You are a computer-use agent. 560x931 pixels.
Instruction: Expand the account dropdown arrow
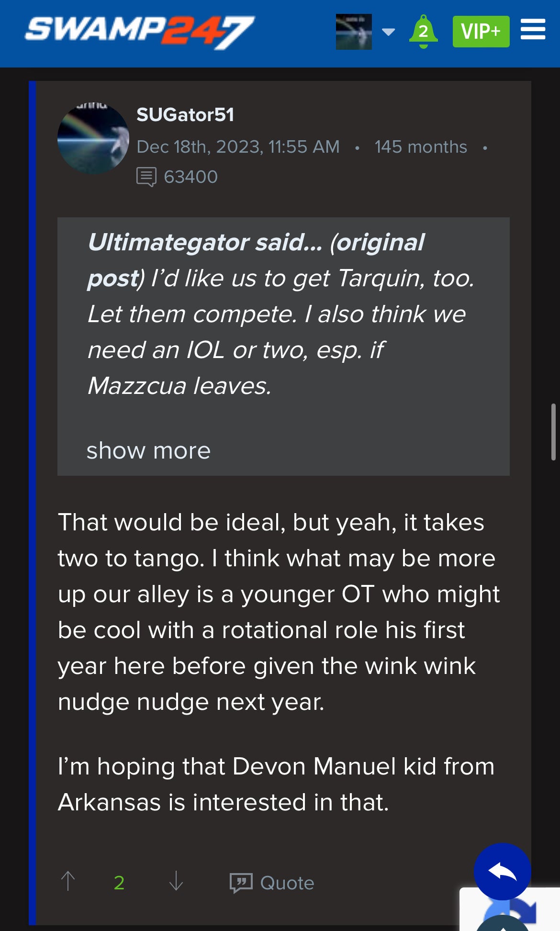[x=388, y=32]
